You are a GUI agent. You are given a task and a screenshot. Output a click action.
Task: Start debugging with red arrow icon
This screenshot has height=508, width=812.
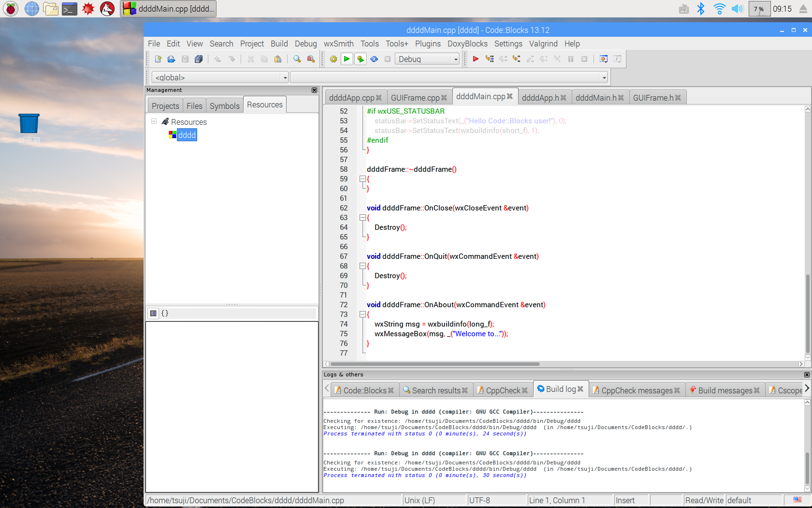click(x=476, y=59)
